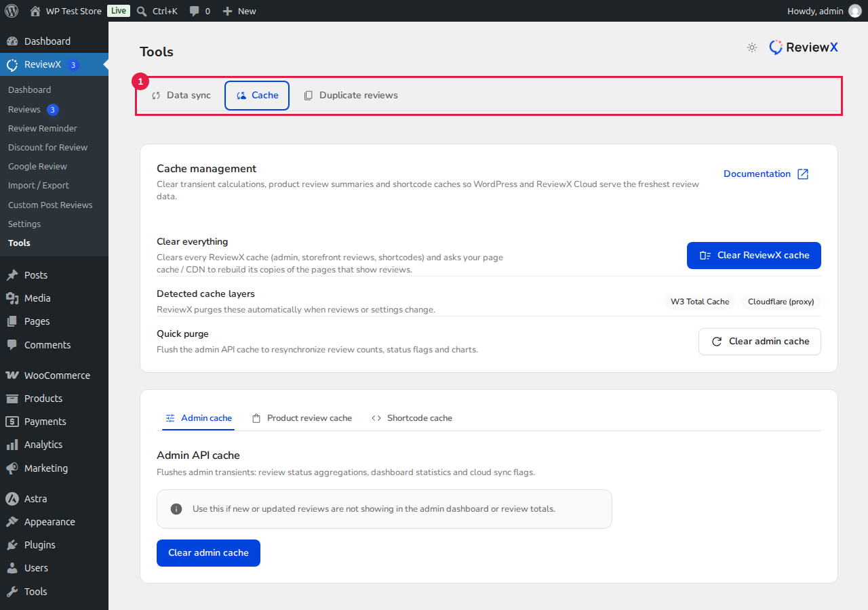The height and width of the screenshot is (610, 868).
Task: Open Comments menu in sidebar
Action: (54, 345)
